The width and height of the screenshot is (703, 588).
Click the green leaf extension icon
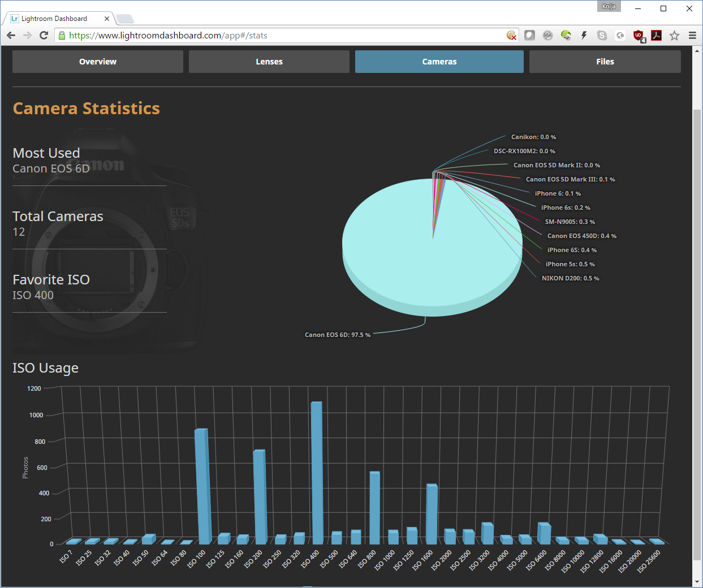[566, 35]
